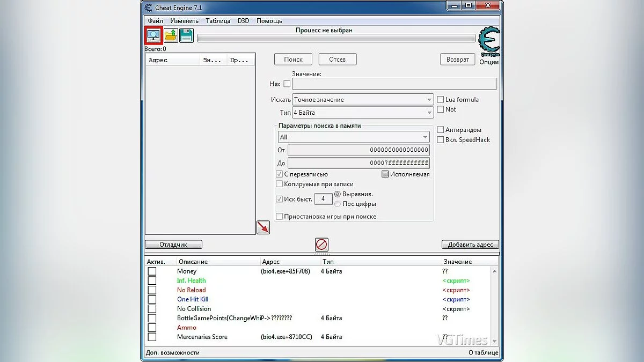Click the cheat table vertical scrollbar
Viewport: 644px width, 362px height.
click(495, 306)
